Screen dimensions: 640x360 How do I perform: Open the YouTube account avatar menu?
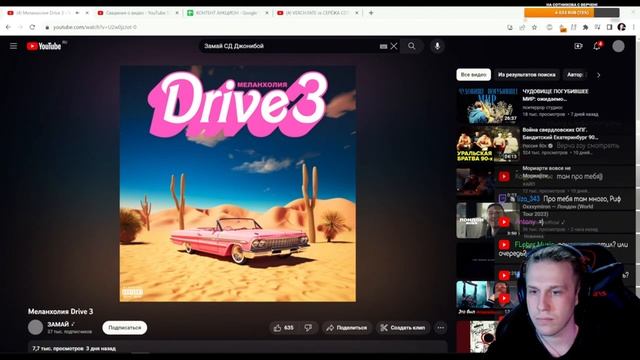(618, 46)
